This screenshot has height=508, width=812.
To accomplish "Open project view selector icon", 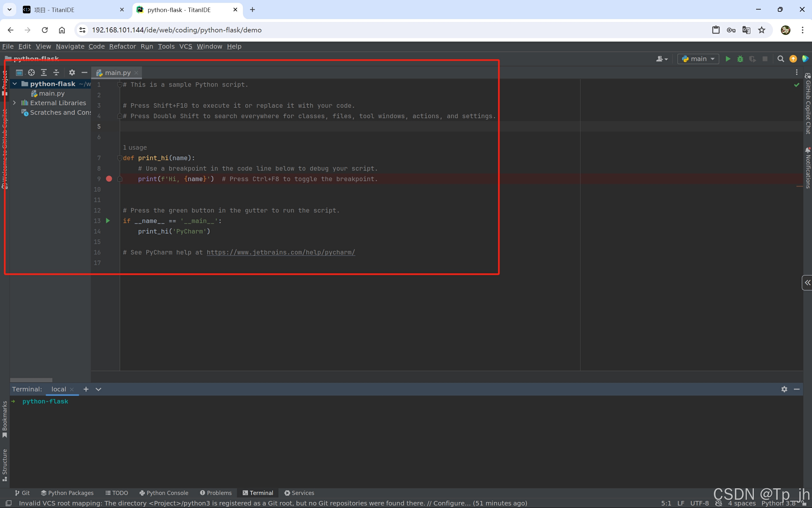I will [x=19, y=72].
